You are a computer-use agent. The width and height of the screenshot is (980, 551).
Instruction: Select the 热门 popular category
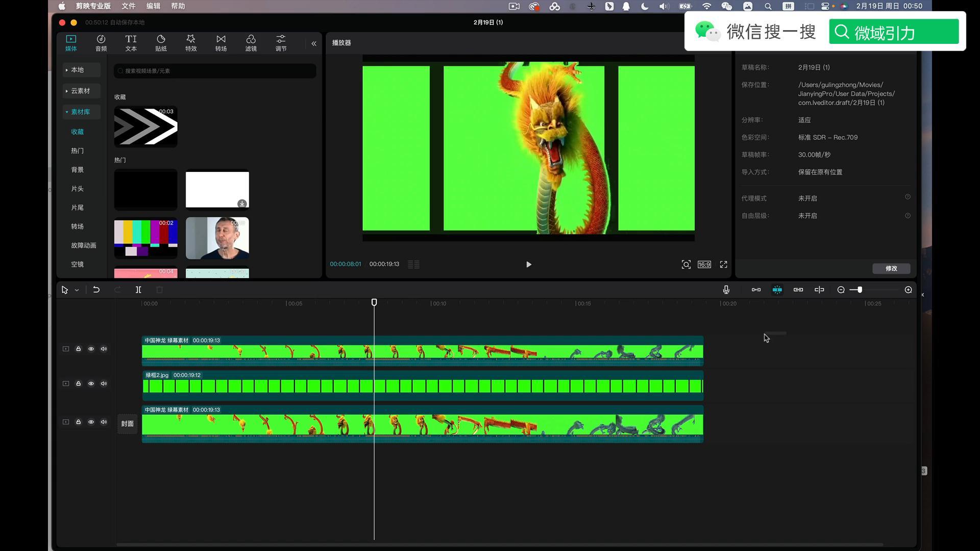[78, 151]
